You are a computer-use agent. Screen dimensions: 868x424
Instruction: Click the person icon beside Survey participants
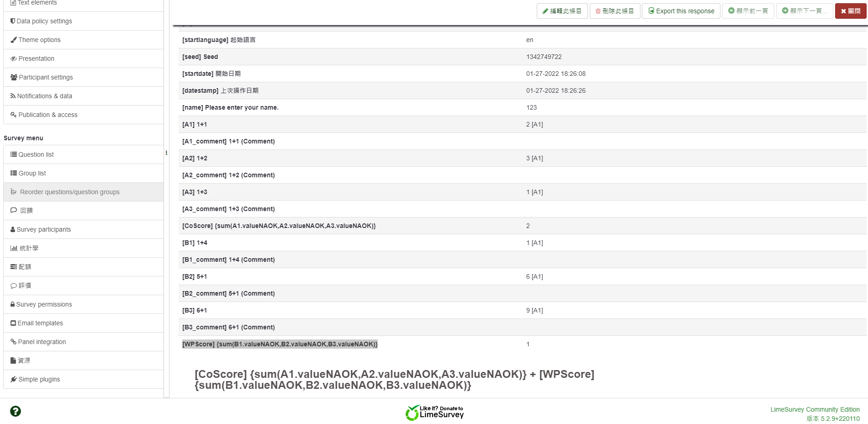point(13,229)
